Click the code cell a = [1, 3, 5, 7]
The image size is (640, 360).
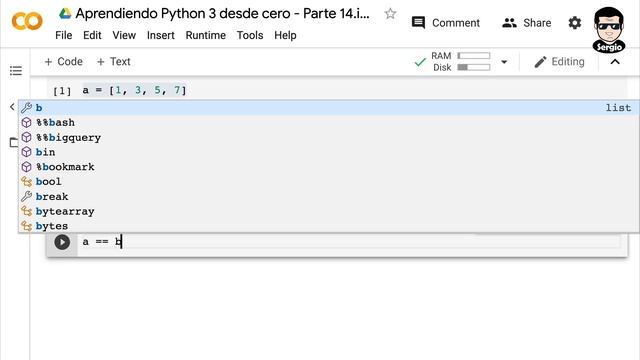[x=134, y=90]
